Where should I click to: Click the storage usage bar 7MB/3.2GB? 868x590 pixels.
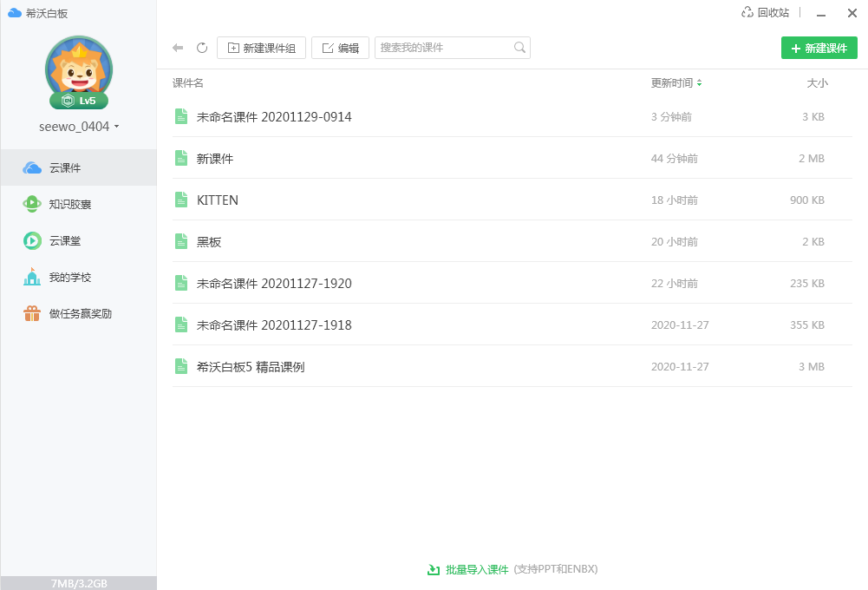(79, 583)
